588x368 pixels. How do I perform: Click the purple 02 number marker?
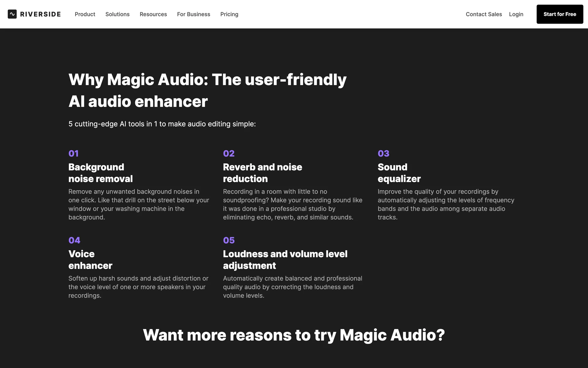tap(229, 153)
